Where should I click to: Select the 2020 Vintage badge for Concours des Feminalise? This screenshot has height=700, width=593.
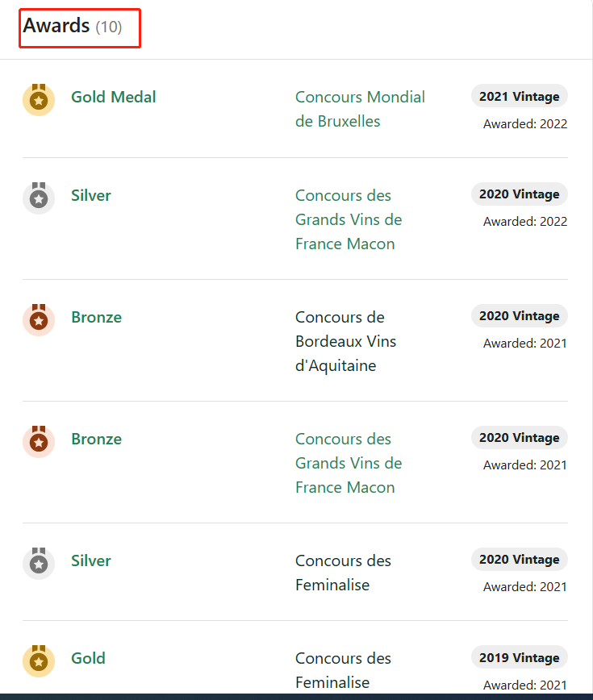pos(520,559)
